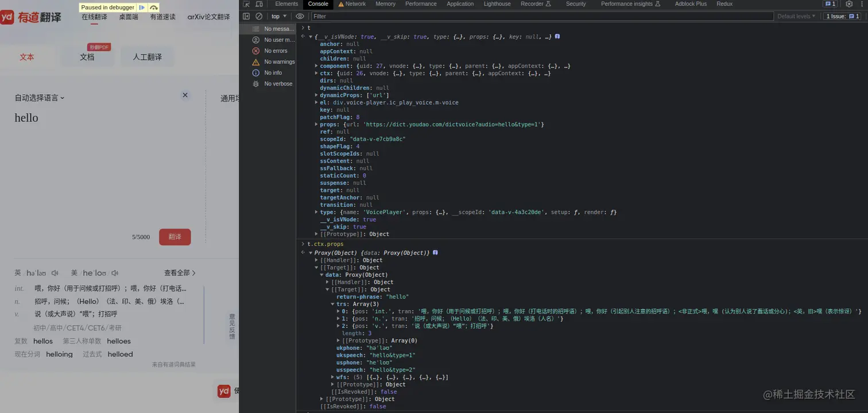Click the 查看全部 view all link
Screen dimensions: 868x413
(180, 273)
